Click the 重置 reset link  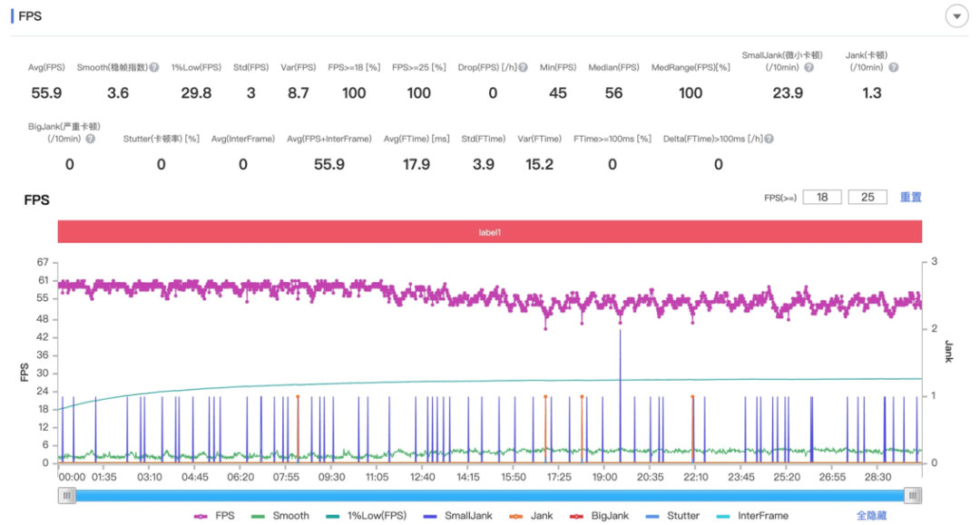point(910,197)
